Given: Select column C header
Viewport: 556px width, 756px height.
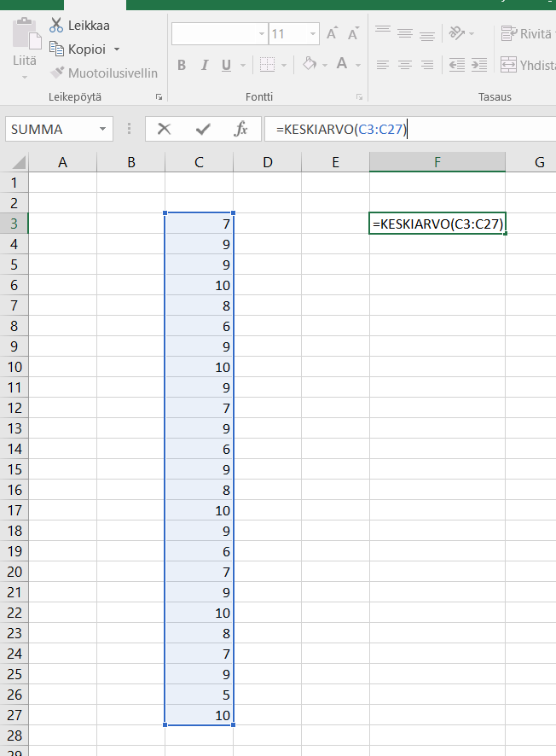Looking at the screenshot, I should (199, 162).
